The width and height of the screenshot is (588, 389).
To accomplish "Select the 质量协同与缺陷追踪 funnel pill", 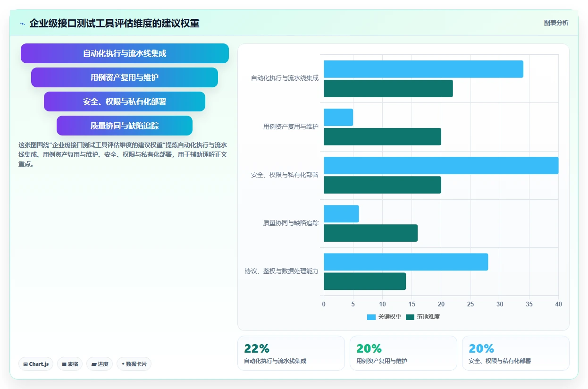I will 125,126.
